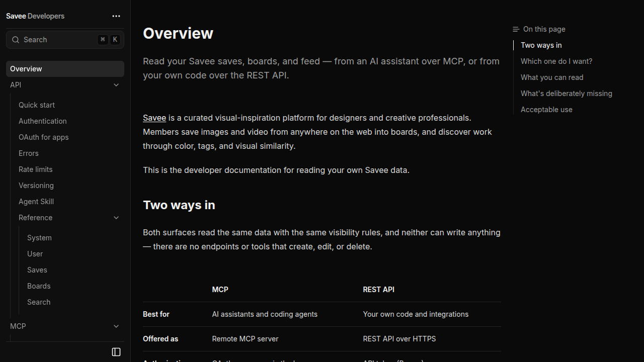Jump to 'Two ways in' from page outline
644x362 pixels.
coord(541,45)
